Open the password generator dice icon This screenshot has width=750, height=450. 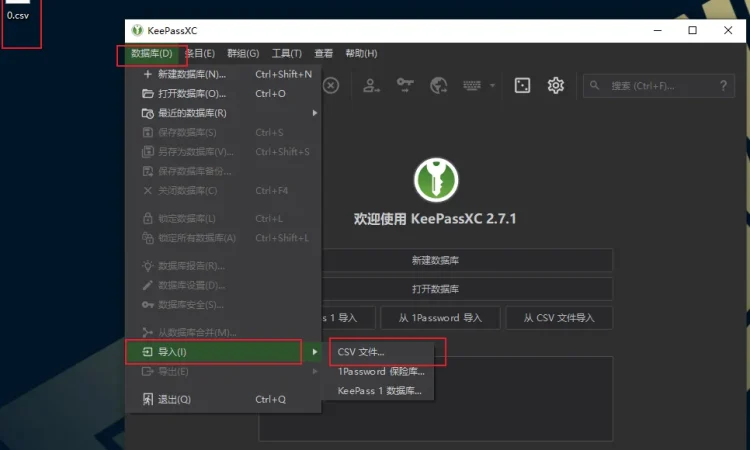tap(522, 86)
